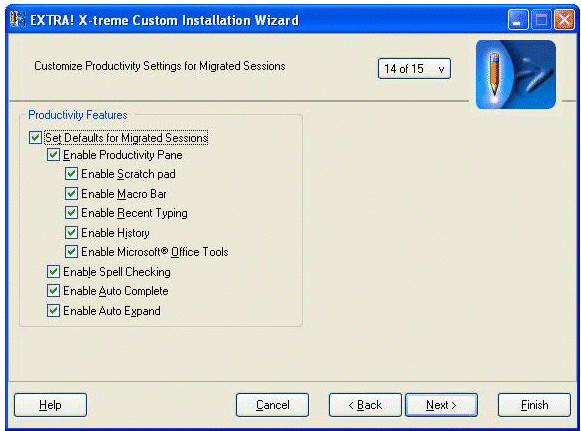Click the pencil wizard logo image
Viewport: 581px width, 431px height.
pyautogui.click(x=515, y=75)
